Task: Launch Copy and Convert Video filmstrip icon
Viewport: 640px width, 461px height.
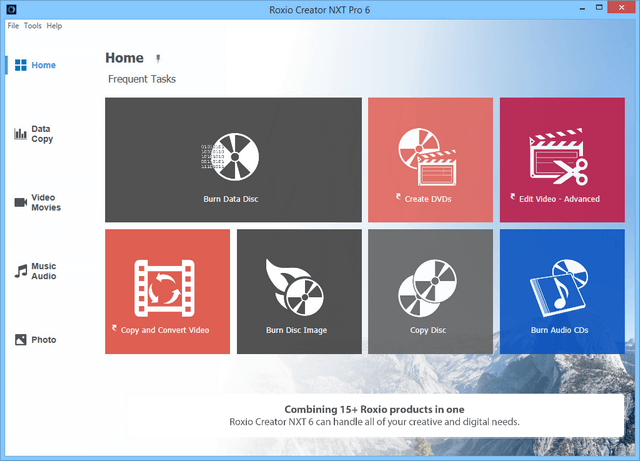Action: [164, 288]
